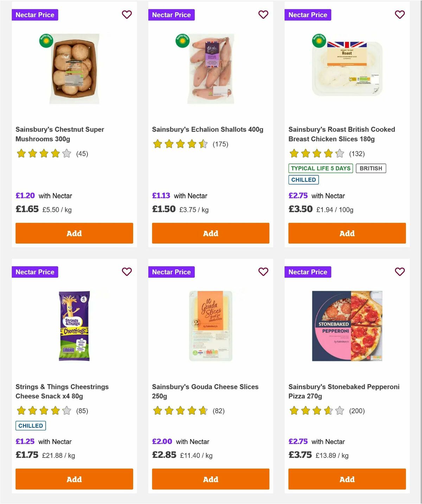The height and width of the screenshot is (504, 422).
Task: Add Chestnut Super Mushrooms to basket
Action: [74, 233]
